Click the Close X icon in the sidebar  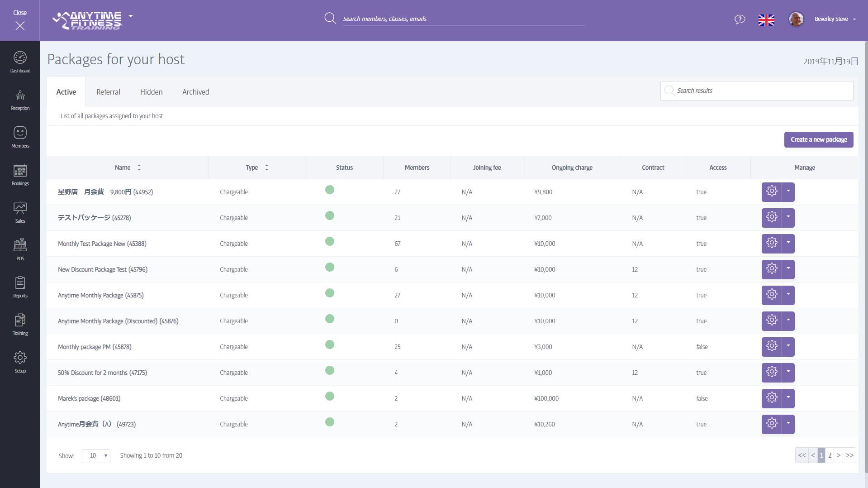point(20,26)
